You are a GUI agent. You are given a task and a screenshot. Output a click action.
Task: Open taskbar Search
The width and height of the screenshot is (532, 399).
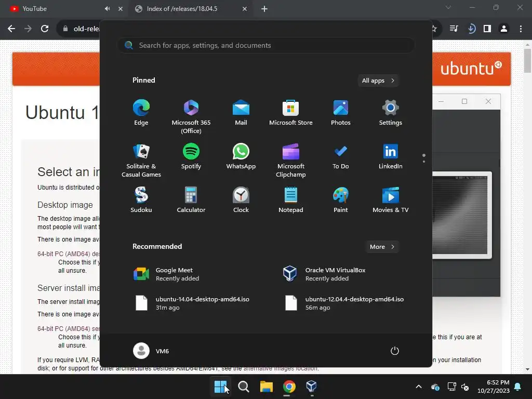click(243, 387)
